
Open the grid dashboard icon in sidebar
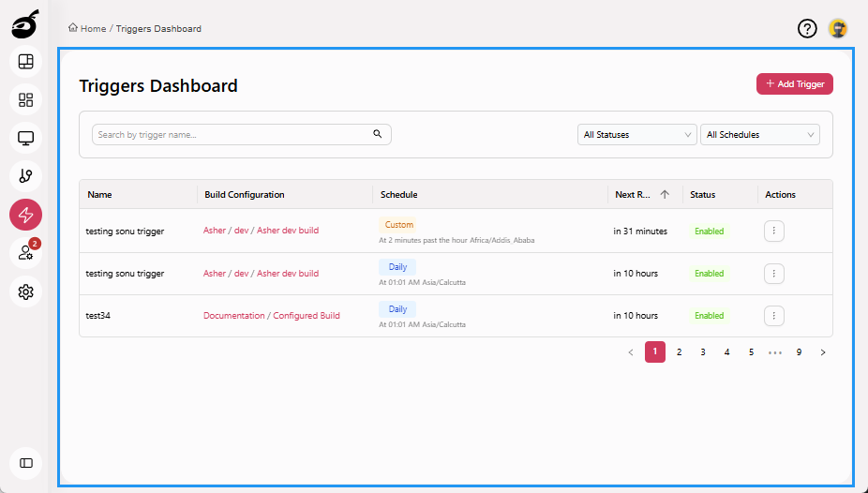[x=26, y=99]
